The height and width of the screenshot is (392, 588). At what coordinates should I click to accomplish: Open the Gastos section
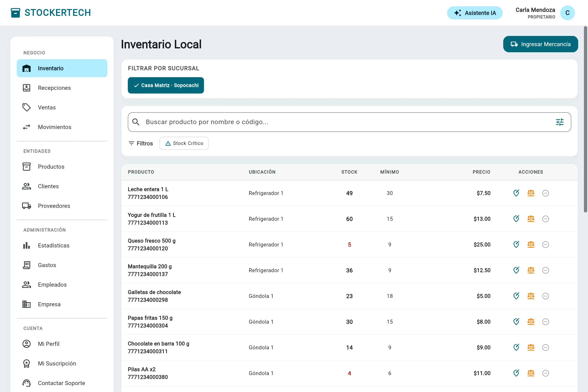[62, 265]
